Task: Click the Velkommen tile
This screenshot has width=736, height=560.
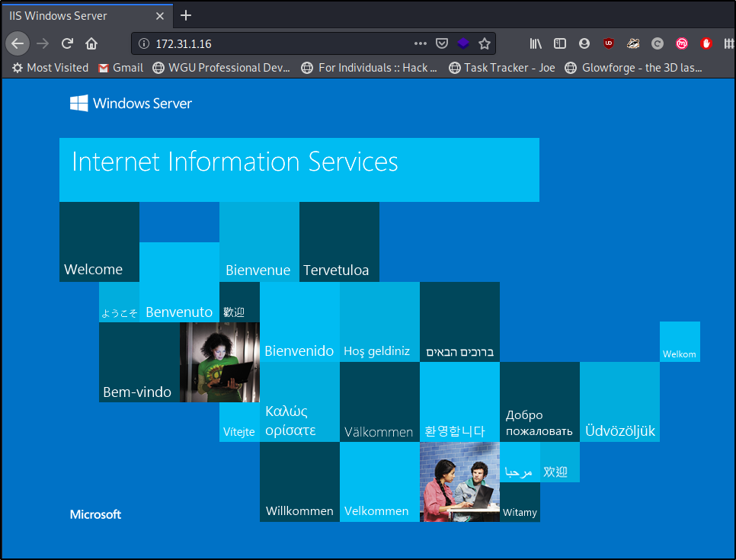Action: [379, 482]
